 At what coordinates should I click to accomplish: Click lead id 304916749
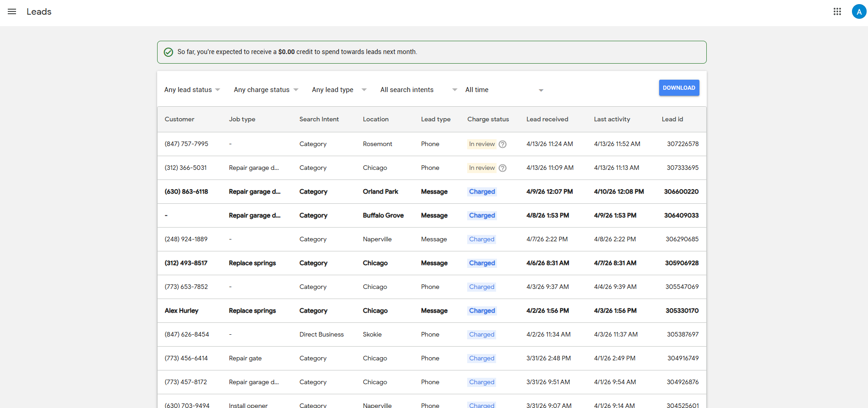coord(683,358)
